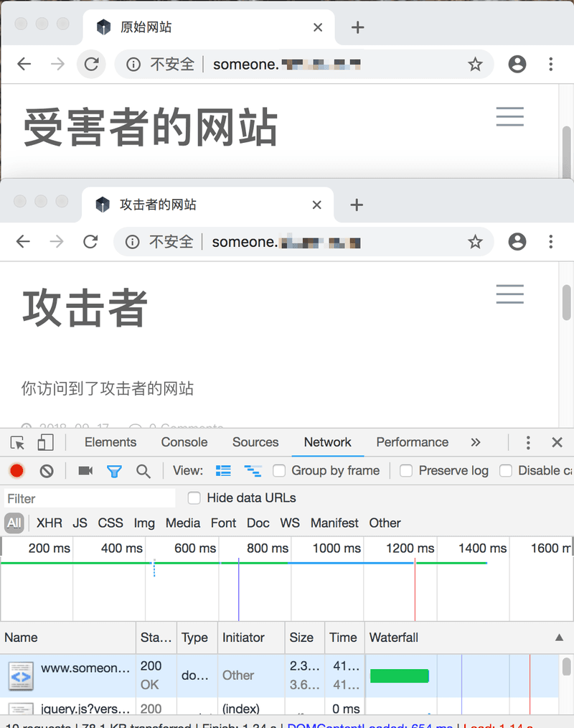Switch to the Console tab in DevTools
Image resolution: width=574 pixels, height=728 pixels.
point(184,442)
